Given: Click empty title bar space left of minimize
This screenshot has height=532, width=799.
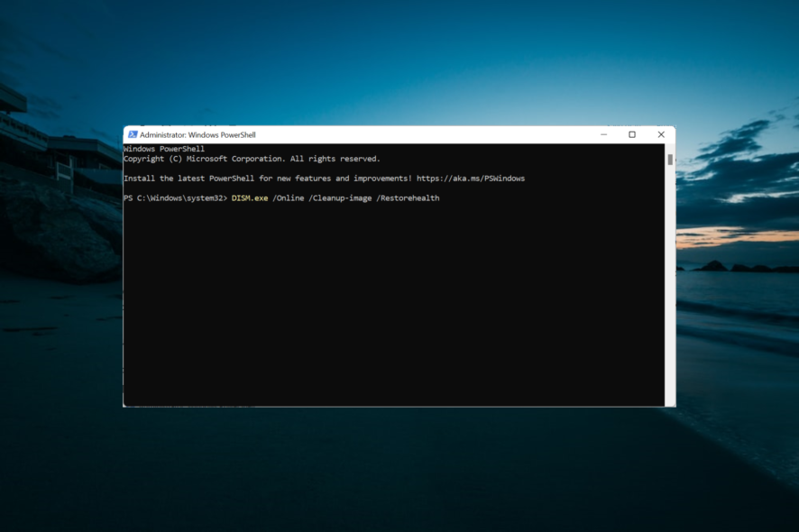Looking at the screenshot, I should pyautogui.click(x=424, y=134).
